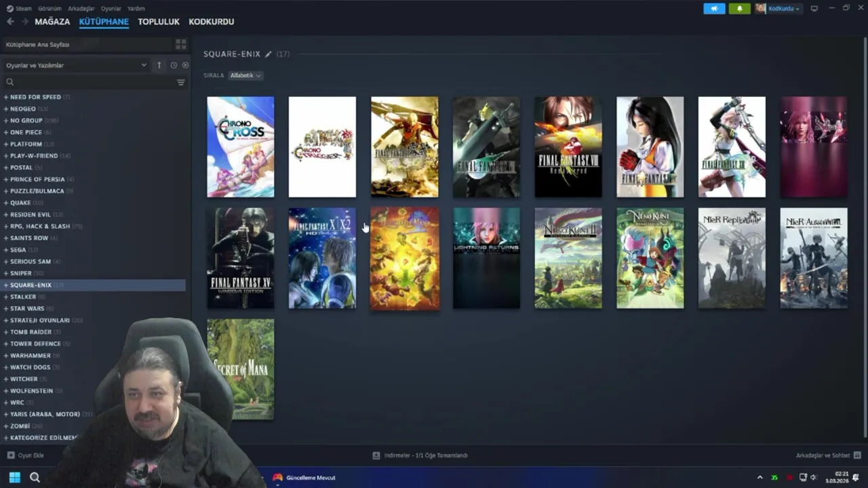Go back with the left arrow
This screenshot has height=488, width=868.
(10, 22)
